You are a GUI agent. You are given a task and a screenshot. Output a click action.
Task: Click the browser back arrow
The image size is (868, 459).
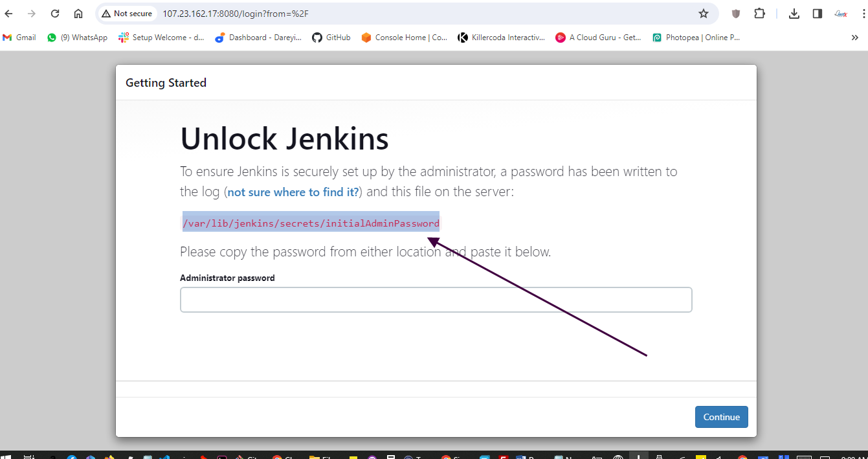coord(9,14)
